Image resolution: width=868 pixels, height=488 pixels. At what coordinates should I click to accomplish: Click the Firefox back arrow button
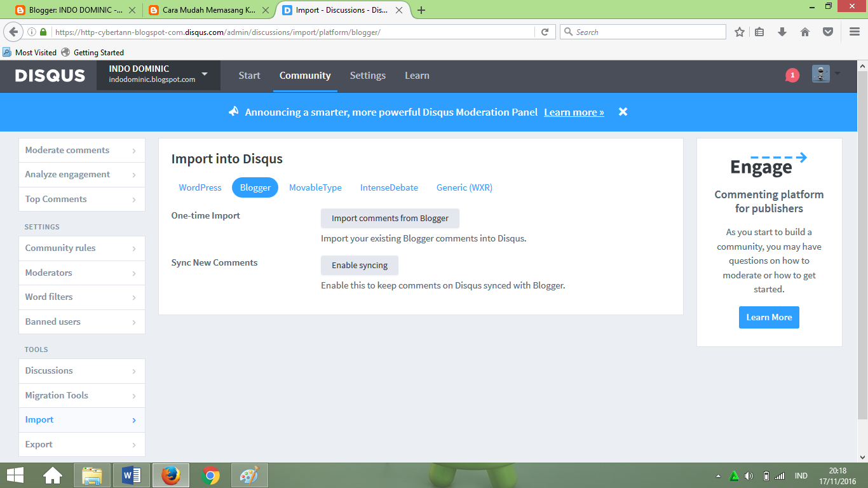[x=13, y=32]
